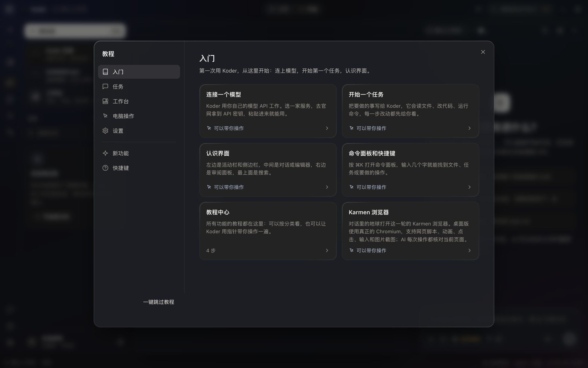This screenshot has height=368, width=588.
Task: Open the chevron on 连接一个模型 card
Action: click(x=327, y=128)
